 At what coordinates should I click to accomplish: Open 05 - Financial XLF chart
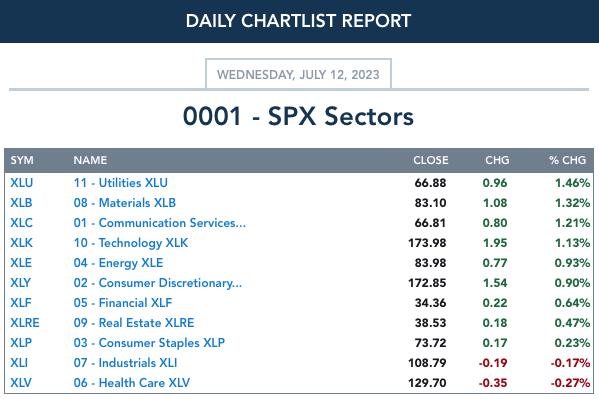point(123,303)
